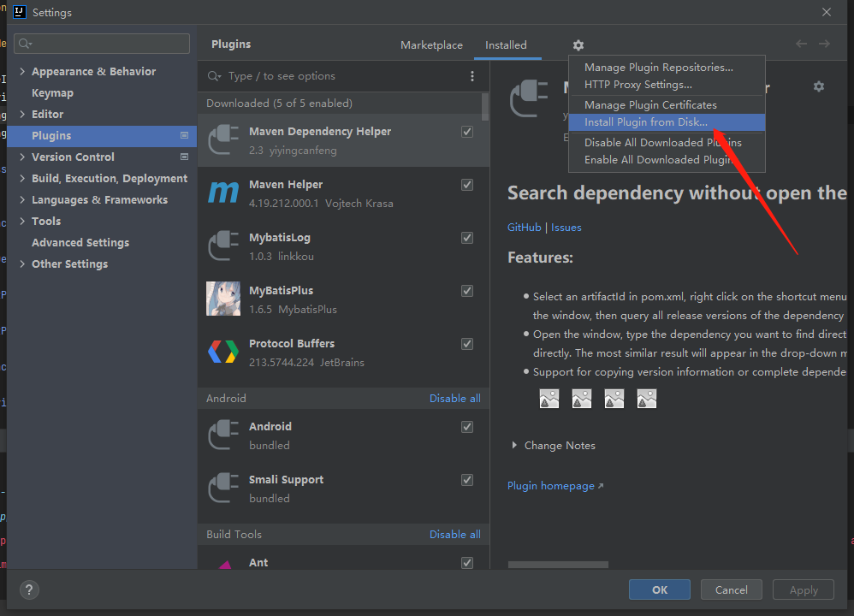
Task: Switch to the Marketplace tab
Action: [431, 45]
